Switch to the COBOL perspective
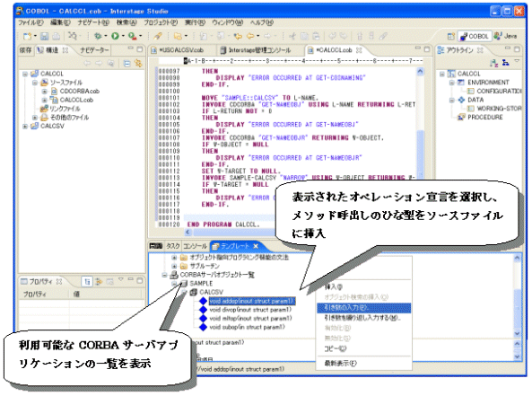Image resolution: width=532 pixels, height=396 pixels. [475, 36]
